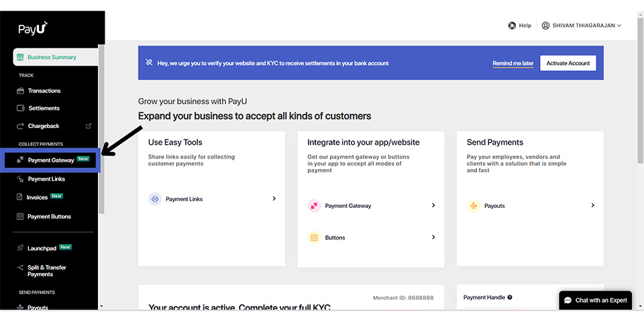Click the yellow Buttons icon in card

[x=314, y=237]
